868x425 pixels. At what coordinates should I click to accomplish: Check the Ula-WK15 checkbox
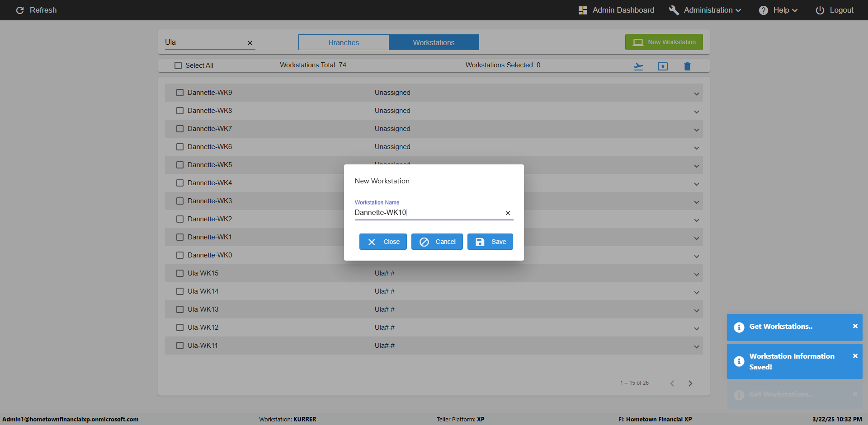pyautogui.click(x=180, y=273)
